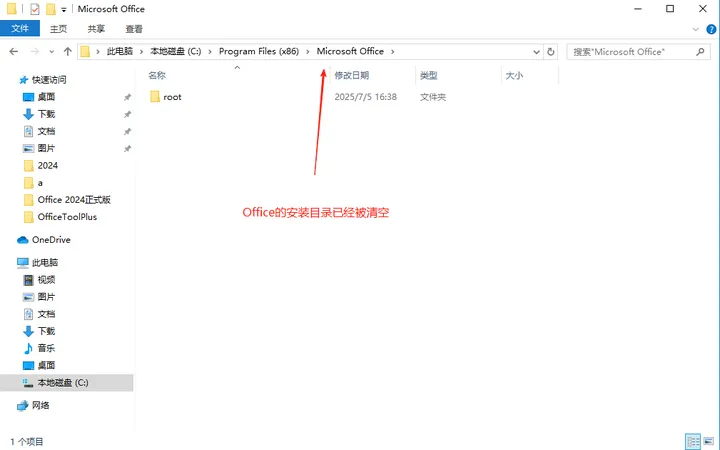Screen dimensions: 720x450
Task: Click the 2025/7/5 16:38 date cell
Action: [366, 97]
